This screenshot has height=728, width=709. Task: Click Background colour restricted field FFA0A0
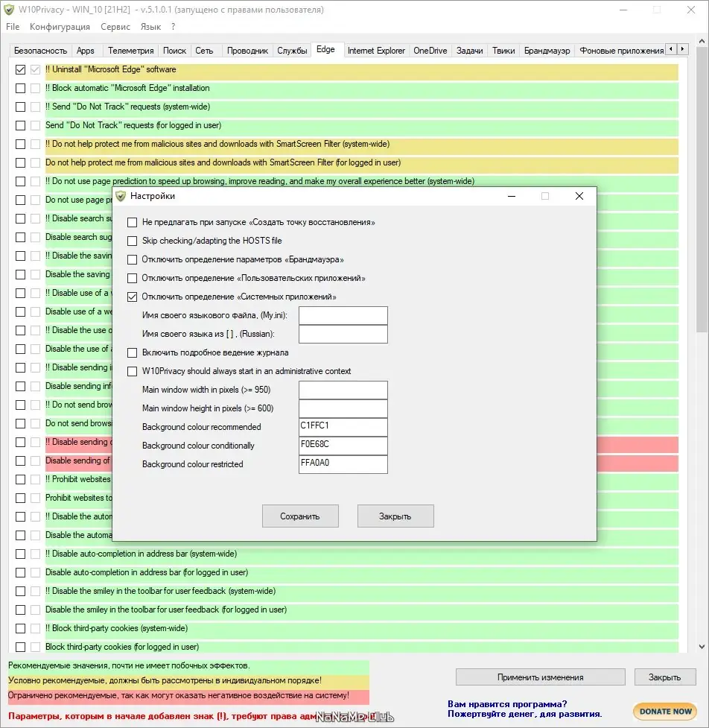pos(343,464)
